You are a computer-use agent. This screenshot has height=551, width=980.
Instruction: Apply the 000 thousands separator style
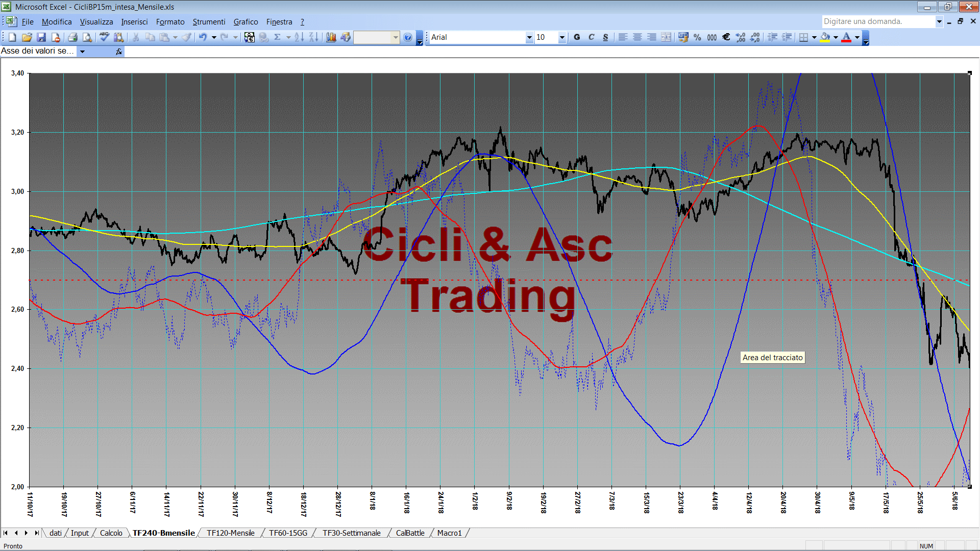(712, 37)
